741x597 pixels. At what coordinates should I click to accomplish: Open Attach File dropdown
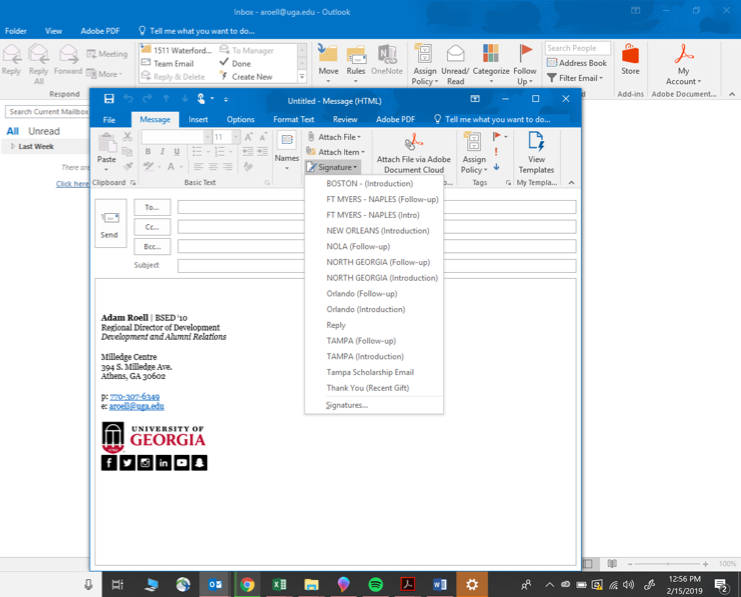(x=334, y=137)
